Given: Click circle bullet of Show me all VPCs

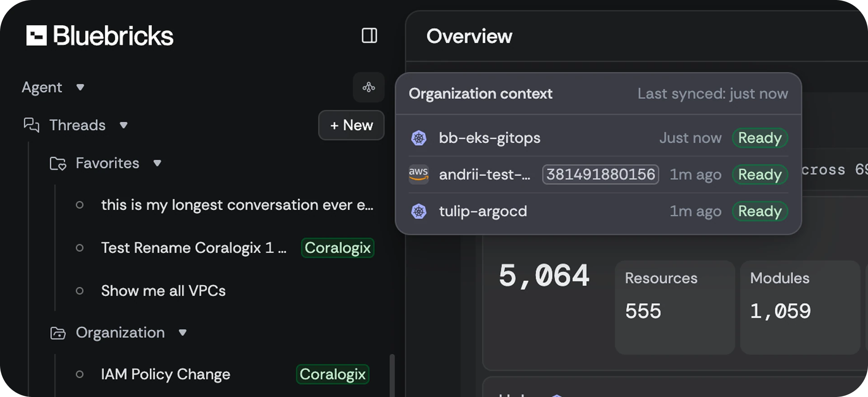Looking at the screenshot, I should tap(80, 291).
